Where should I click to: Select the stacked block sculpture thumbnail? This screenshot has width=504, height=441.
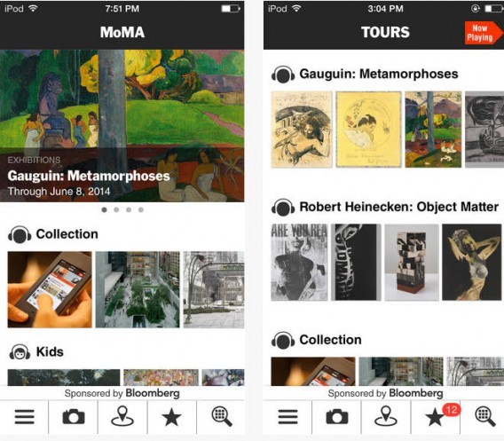[x=412, y=263]
